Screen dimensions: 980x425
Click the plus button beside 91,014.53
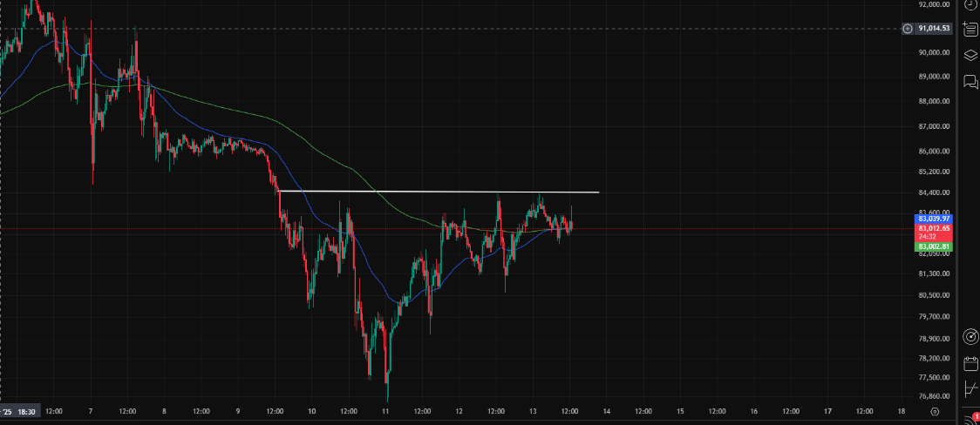(x=908, y=28)
